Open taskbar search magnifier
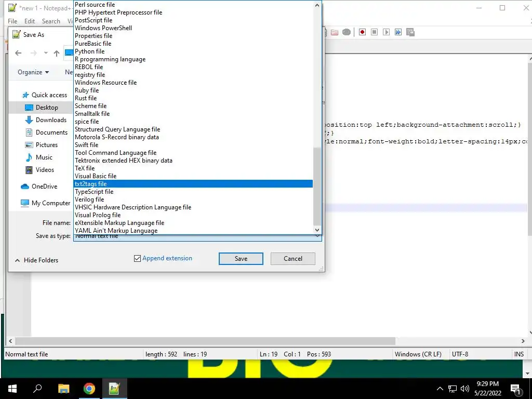The width and height of the screenshot is (532, 399). tap(37, 389)
